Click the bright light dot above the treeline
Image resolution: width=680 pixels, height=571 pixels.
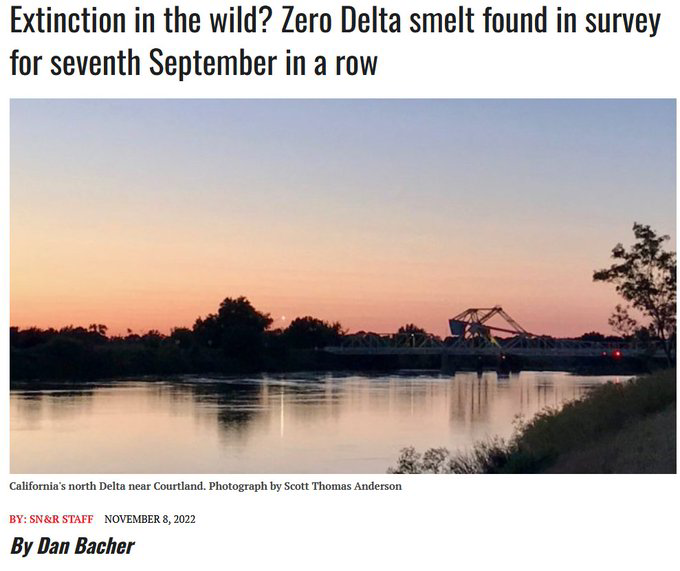point(283,319)
